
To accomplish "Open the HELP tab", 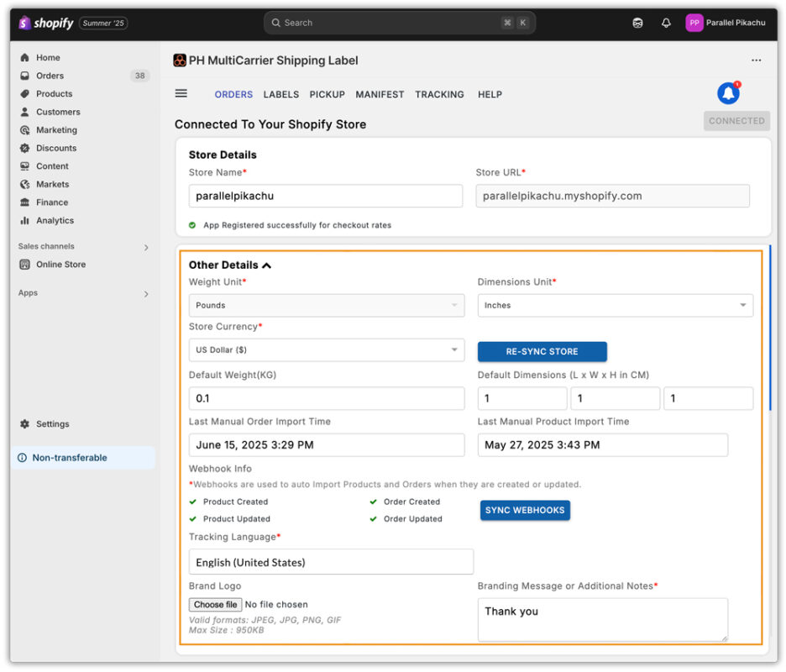I will [x=490, y=94].
